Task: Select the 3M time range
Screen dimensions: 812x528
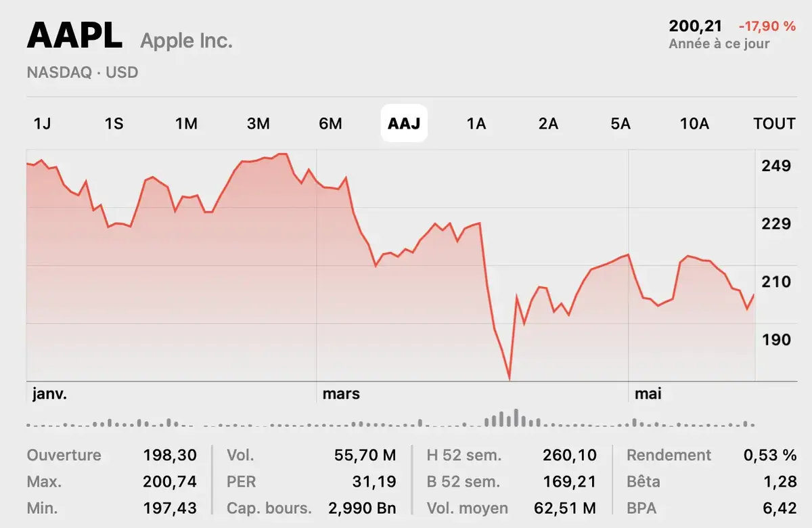Action: (258, 123)
